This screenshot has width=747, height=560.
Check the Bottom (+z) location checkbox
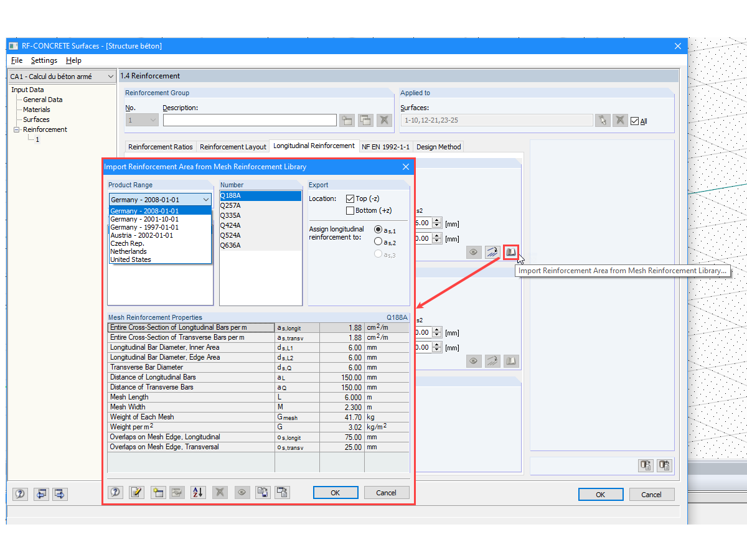tap(350, 210)
